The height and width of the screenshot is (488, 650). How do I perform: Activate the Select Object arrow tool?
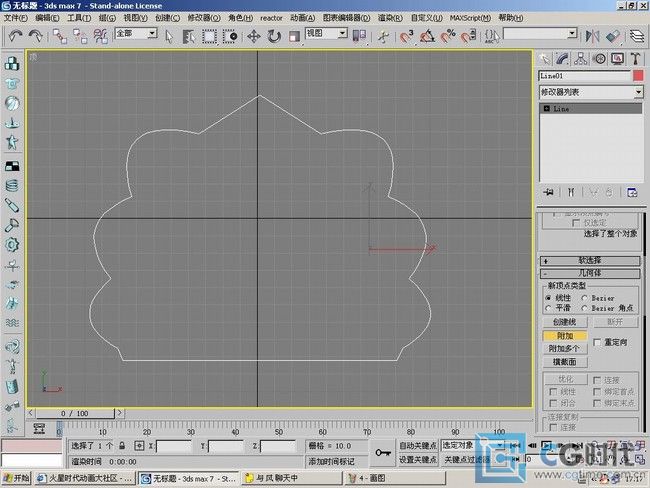[x=169, y=36]
